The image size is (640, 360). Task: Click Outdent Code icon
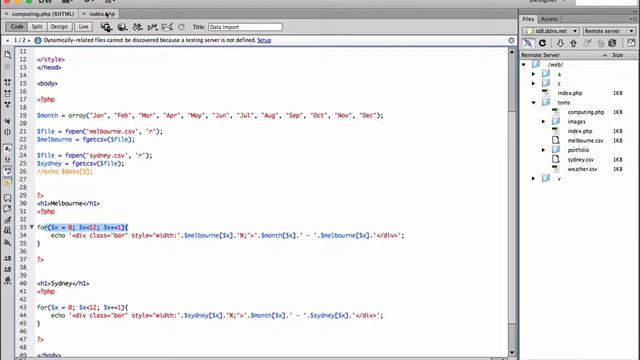coord(7,269)
